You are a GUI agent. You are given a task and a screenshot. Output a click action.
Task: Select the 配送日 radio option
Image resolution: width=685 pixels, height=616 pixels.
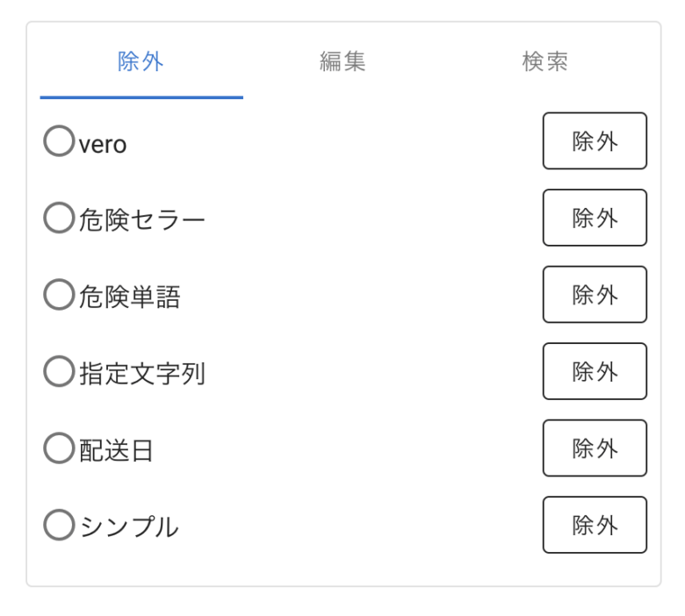point(59,448)
